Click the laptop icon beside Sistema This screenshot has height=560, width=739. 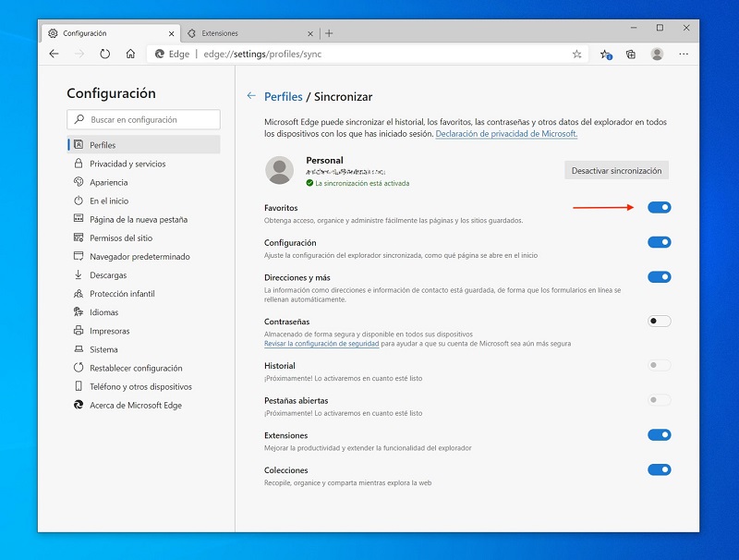coord(79,348)
